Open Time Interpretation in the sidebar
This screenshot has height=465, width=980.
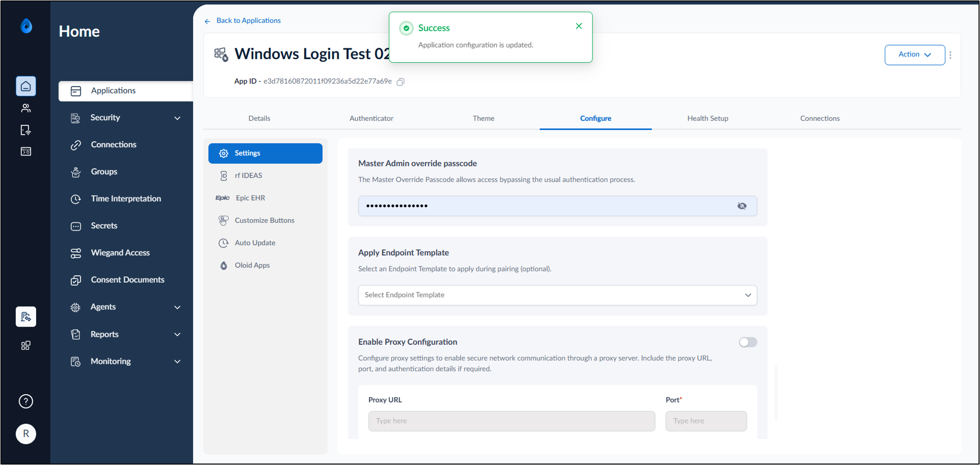pyautogui.click(x=126, y=199)
